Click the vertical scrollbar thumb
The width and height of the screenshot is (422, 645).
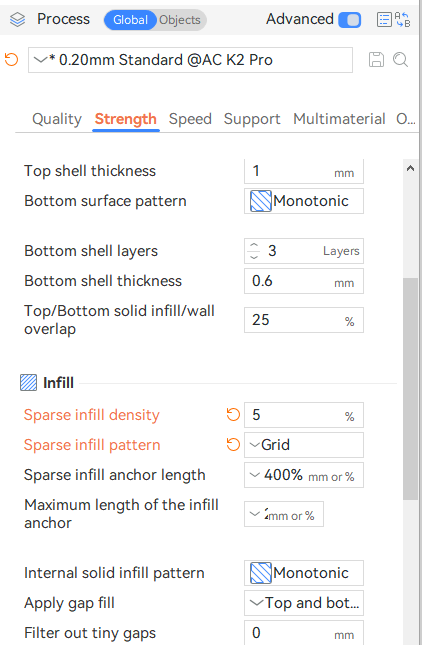[x=410, y=389]
